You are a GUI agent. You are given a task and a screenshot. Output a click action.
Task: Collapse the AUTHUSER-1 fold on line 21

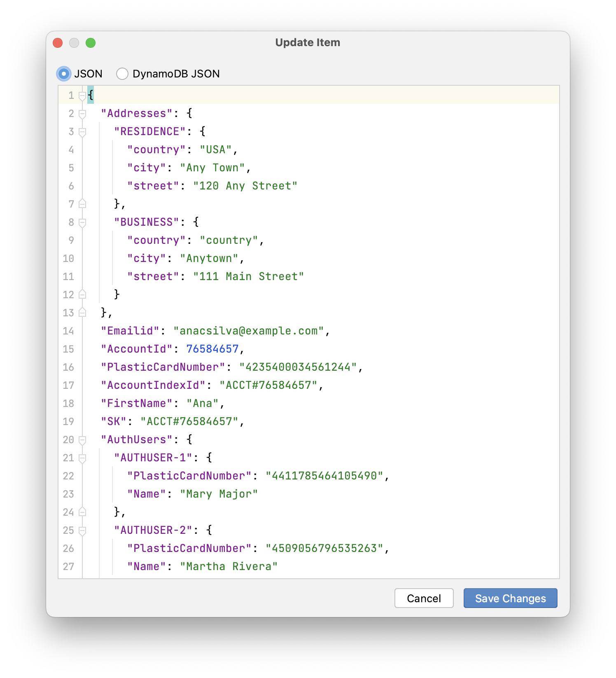82,458
